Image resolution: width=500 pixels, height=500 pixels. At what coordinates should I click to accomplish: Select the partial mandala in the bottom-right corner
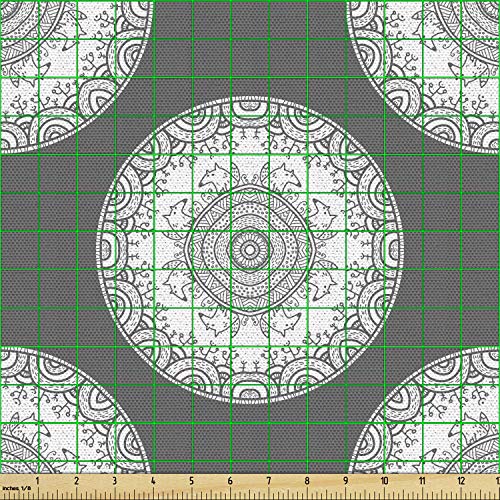[x=424, y=411]
